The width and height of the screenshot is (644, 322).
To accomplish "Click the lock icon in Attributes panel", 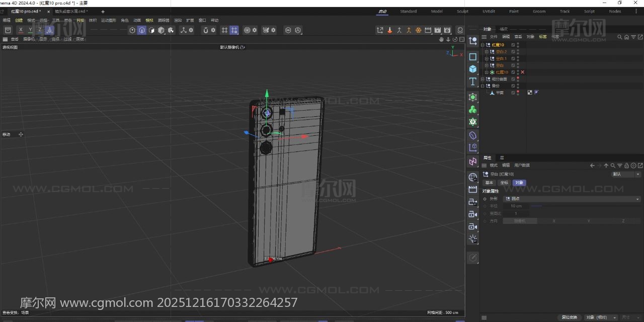I will pyautogui.click(x=626, y=166).
